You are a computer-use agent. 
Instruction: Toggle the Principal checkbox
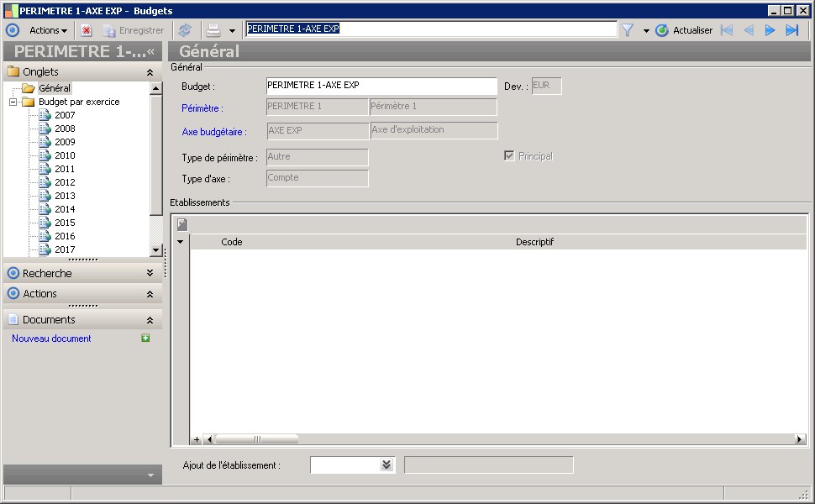coord(509,156)
